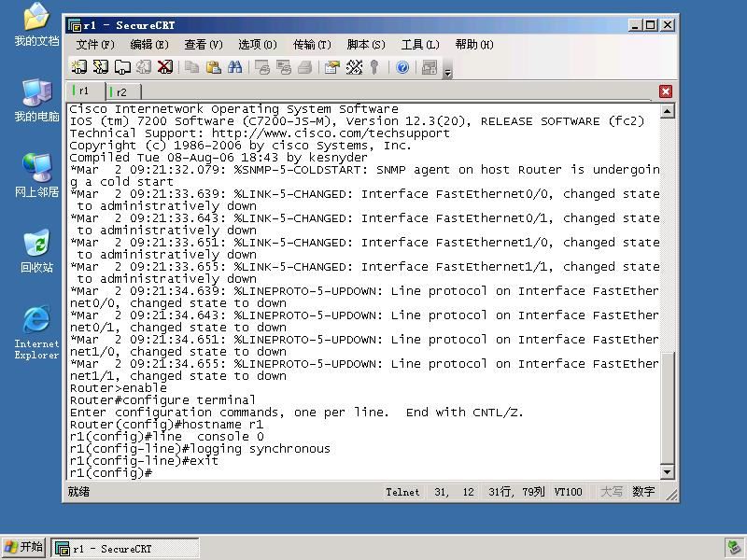Click the 网上邻居 desktop icon
This screenshot has height=560, width=747.
tap(36, 175)
